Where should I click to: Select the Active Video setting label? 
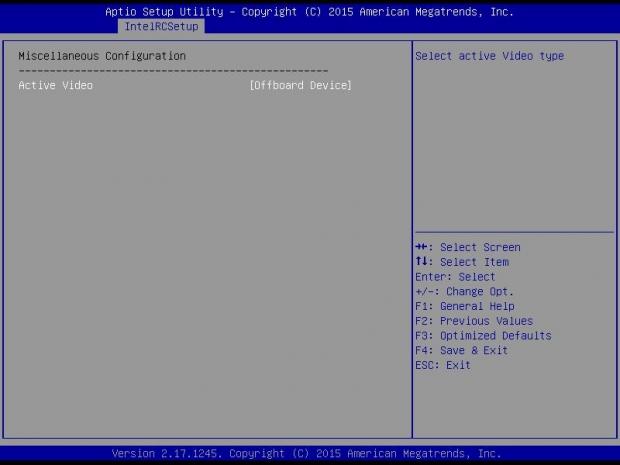pyautogui.click(x=56, y=85)
